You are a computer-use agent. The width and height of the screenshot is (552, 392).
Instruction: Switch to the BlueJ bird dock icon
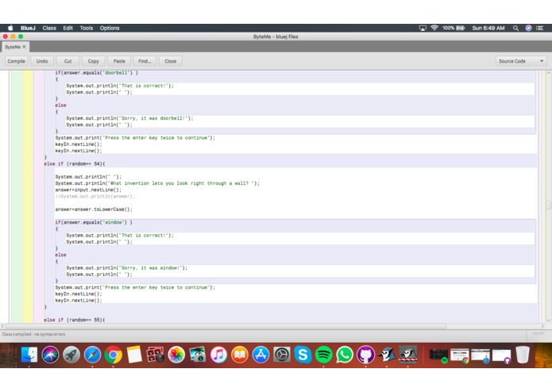387,355
